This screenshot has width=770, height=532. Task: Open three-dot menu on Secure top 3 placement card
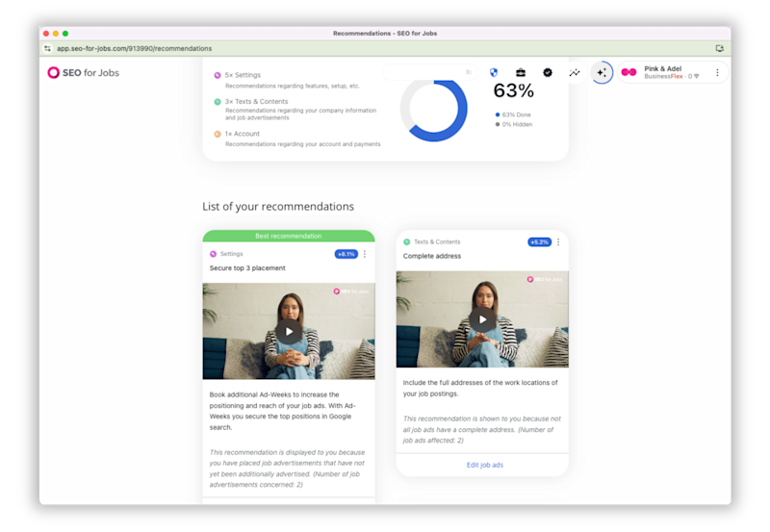click(x=365, y=254)
